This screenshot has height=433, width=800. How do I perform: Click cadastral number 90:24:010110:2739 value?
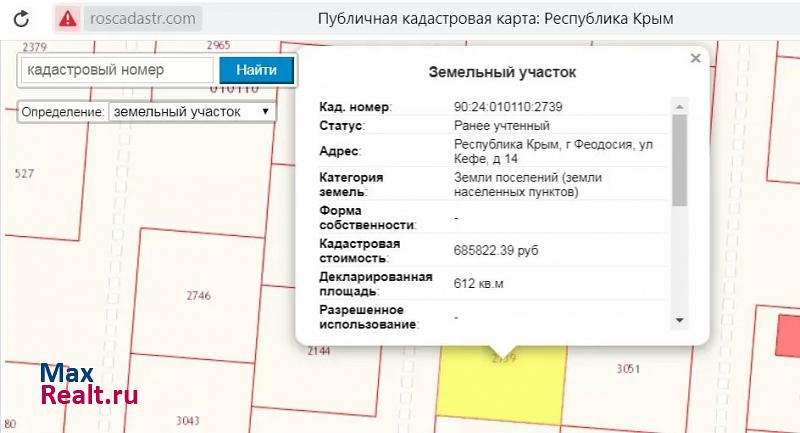point(510,106)
